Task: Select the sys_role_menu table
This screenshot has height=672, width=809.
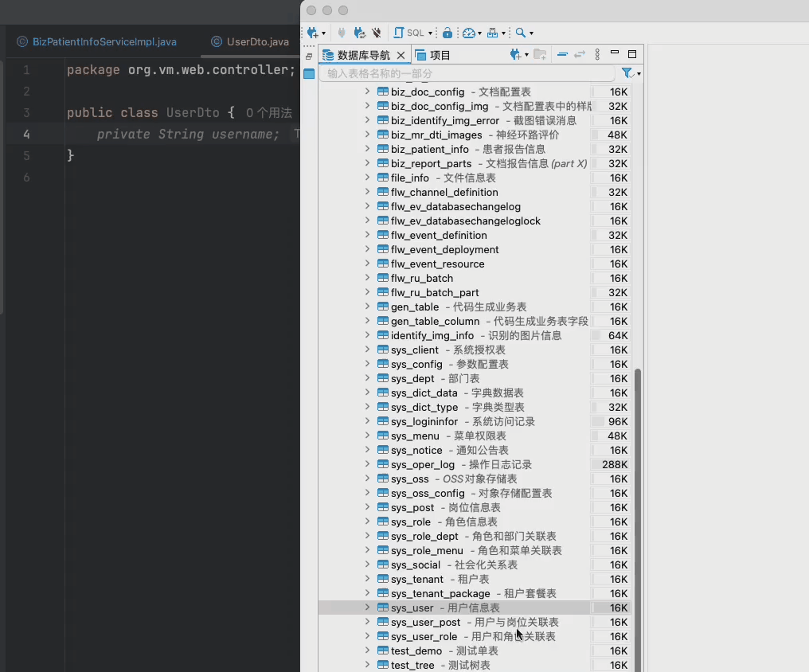Action: coord(428,551)
